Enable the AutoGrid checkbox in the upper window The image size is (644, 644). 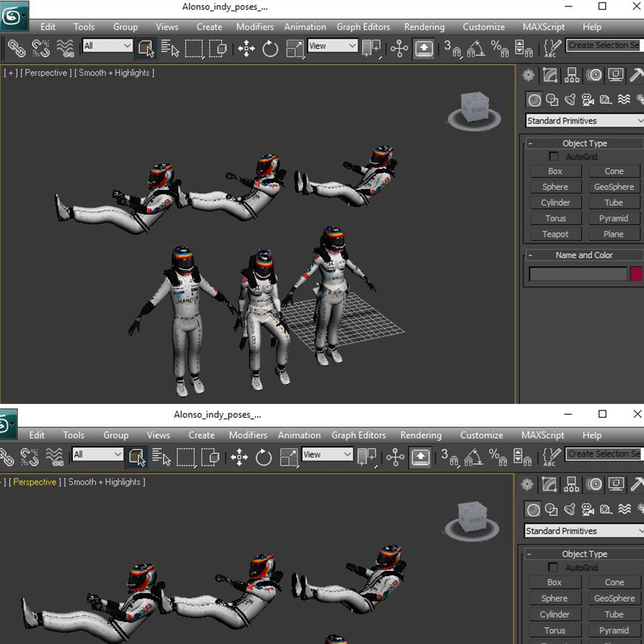tap(553, 156)
